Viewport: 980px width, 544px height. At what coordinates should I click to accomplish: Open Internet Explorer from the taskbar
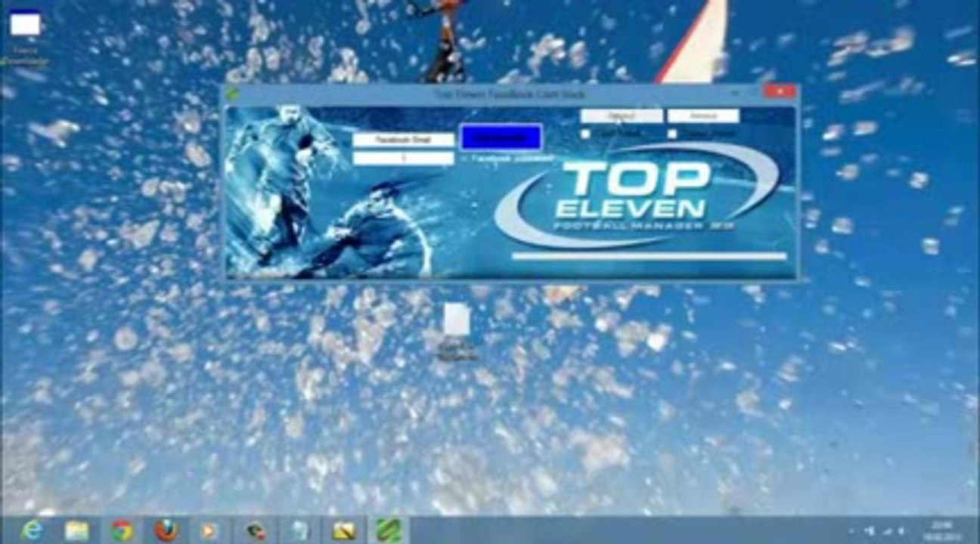[x=32, y=530]
